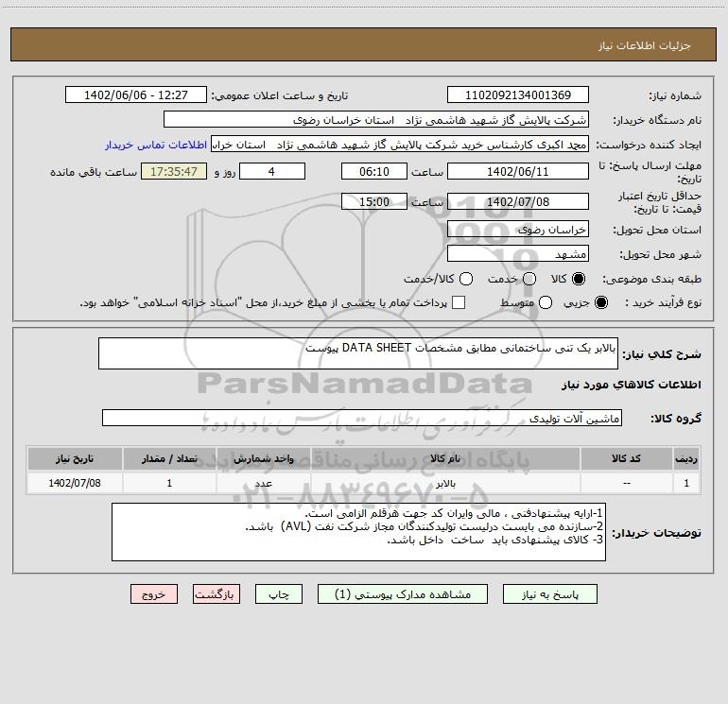Viewport: 728px width, 704px height.
Task: Choose the 'کالا/خدمت' radio option
Action: pos(463,279)
